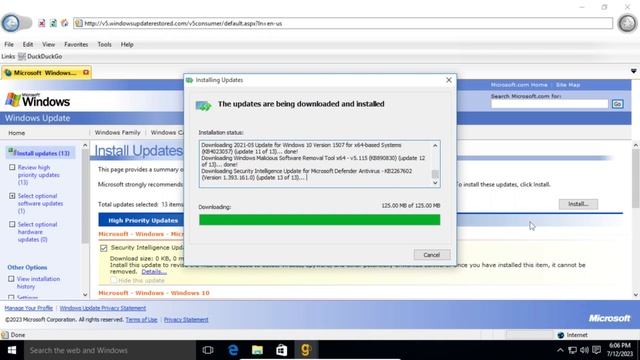The width and height of the screenshot is (640, 360).
Task: Open the tab list dropdown arrow
Action: [x=633, y=71]
